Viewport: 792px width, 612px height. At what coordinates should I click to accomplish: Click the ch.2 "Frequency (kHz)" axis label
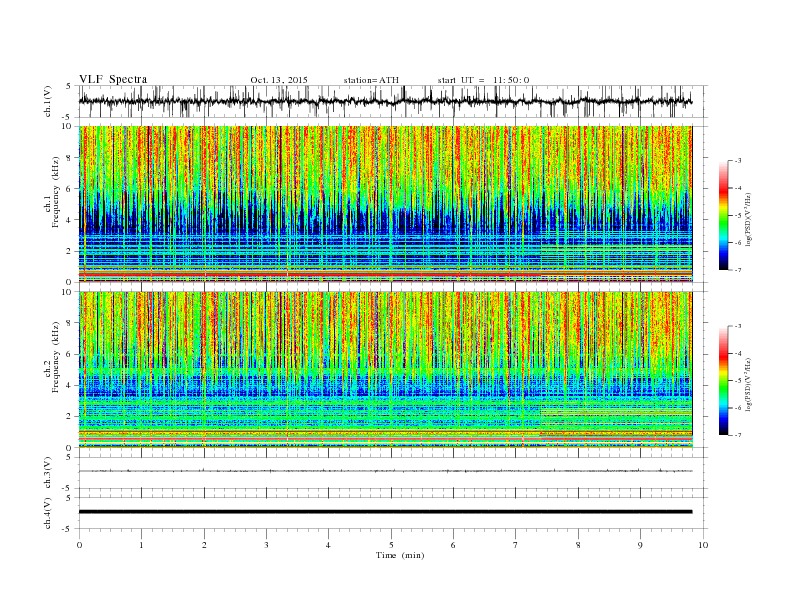pos(55,357)
